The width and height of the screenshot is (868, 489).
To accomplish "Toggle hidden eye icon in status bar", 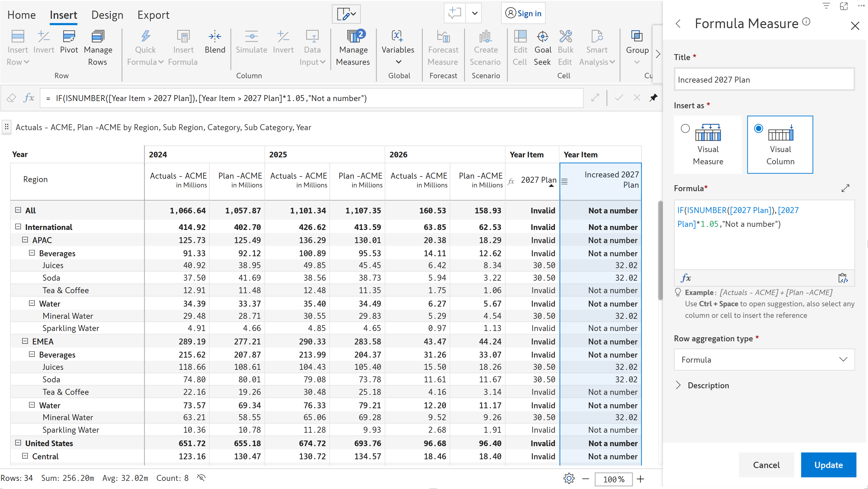I will coord(201,478).
